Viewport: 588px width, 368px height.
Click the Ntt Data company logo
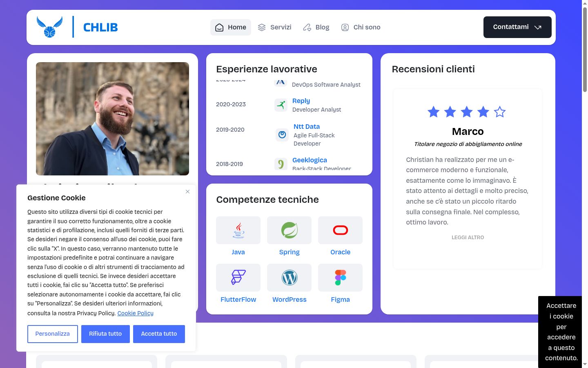tap(282, 135)
